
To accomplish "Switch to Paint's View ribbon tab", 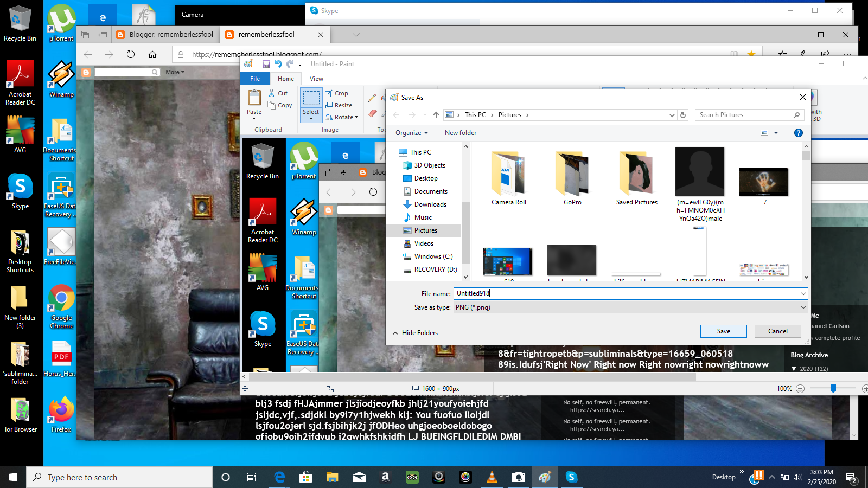I will pos(316,79).
